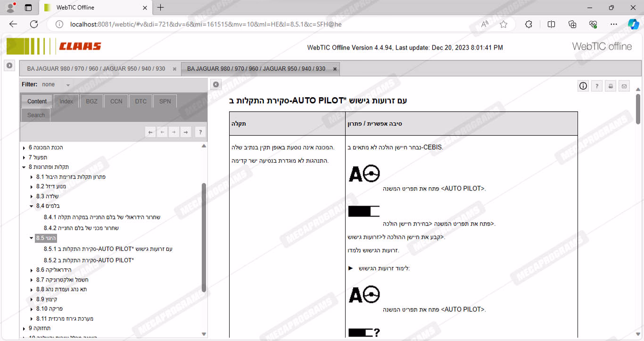Add page to favorites with star
Image resolution: width=644 pixels, height=341 pixels.
click(x=504, y=25)
